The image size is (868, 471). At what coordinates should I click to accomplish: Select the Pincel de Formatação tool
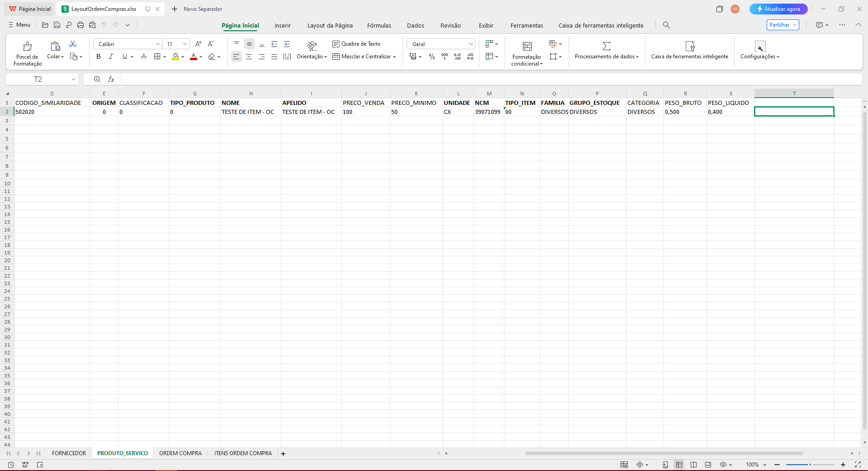click(x=28, y=53)
